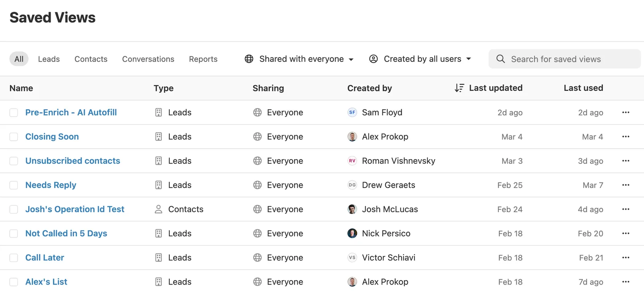Click Sam Floyd's SF avatar
The height and width of the screenshot is (293, 644).
(x=352, y=113)
